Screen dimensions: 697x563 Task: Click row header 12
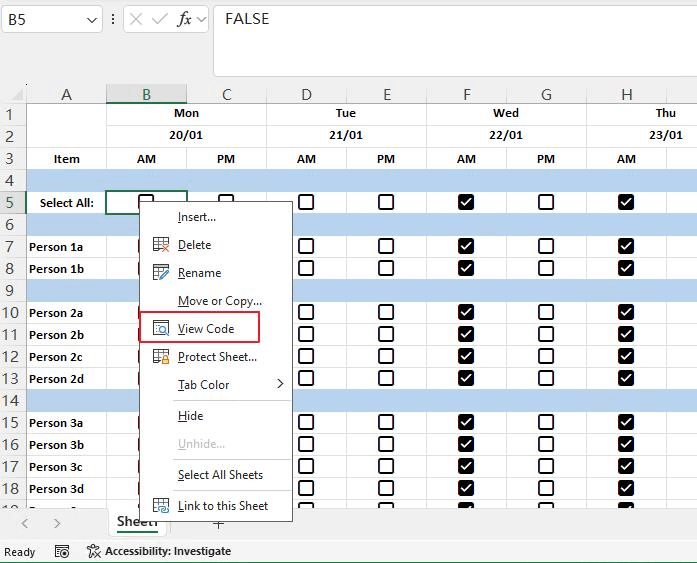click(x=13, y=356)
